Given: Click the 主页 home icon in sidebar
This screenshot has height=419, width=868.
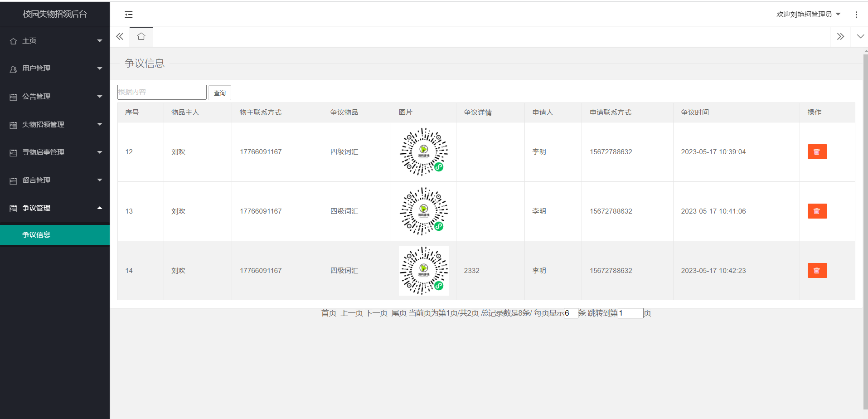Looking at the screenshot, I should 13,41.
